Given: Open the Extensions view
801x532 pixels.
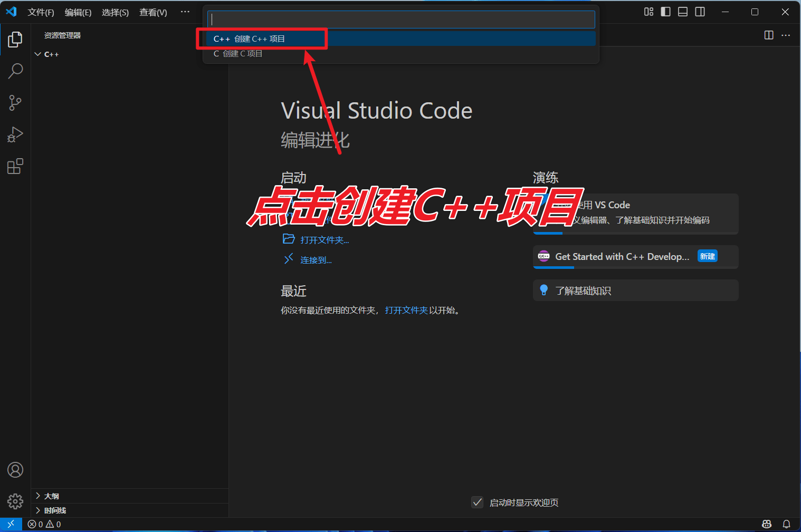Looking at the screenshot, I should [x=15, y=167].
